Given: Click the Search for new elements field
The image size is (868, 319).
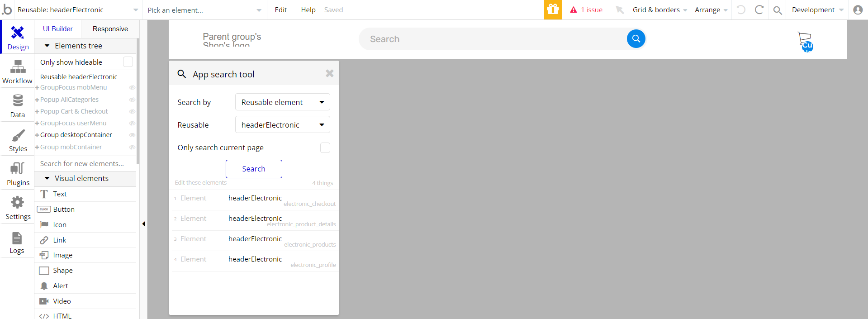Looking at the screenshot, I should (85, 163).
